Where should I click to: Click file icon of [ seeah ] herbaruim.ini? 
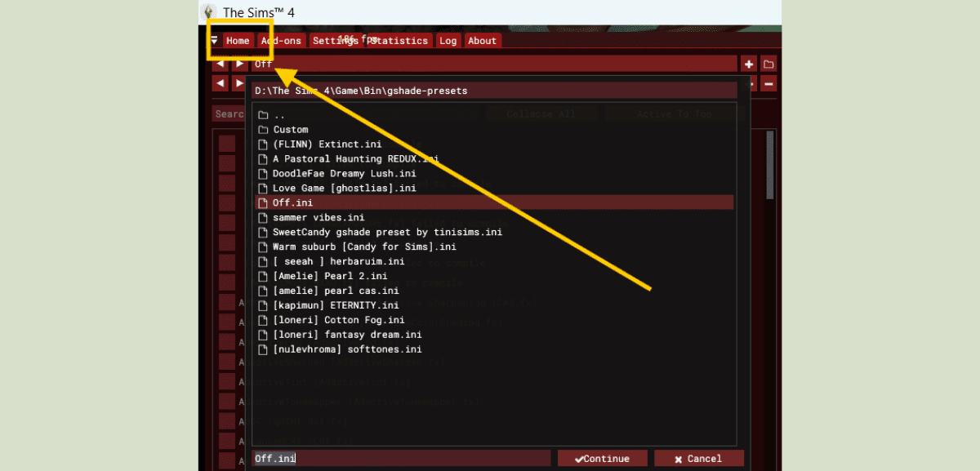[263, 261]
